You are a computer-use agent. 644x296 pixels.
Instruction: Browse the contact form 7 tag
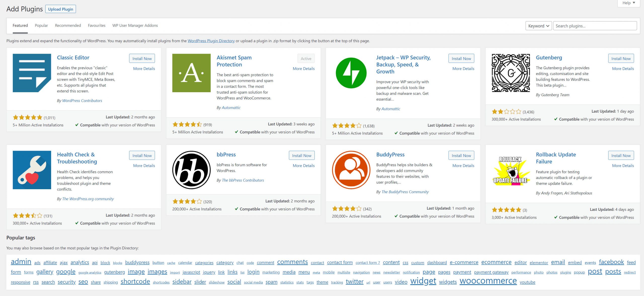368,262
